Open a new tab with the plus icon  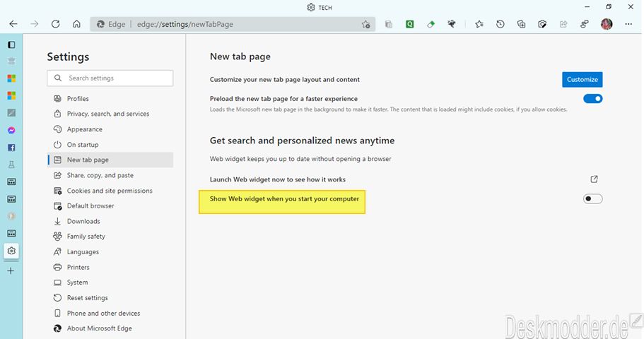point(11,271)
